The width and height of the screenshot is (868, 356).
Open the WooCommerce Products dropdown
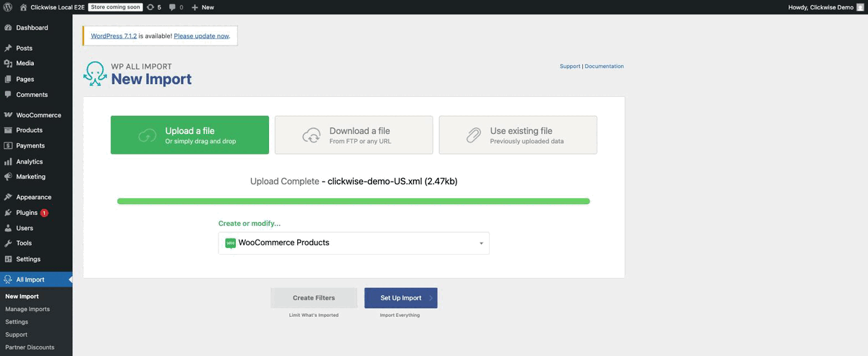[x=354, y=243]
